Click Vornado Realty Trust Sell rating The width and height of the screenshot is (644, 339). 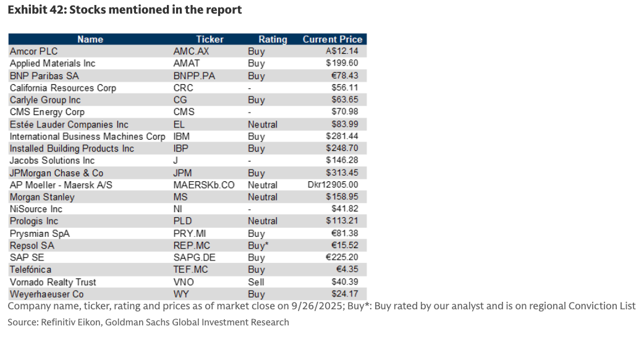pos(256,282)
